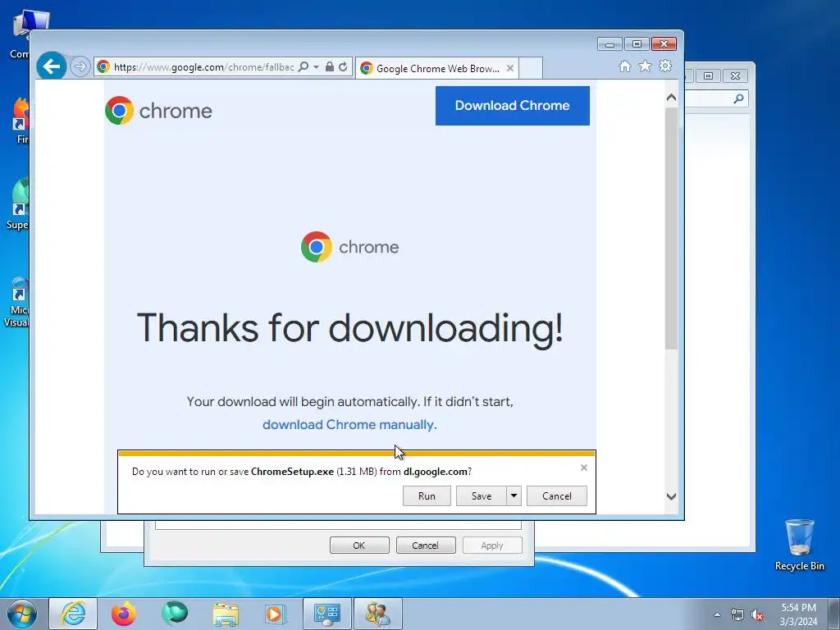Select the Google Chrome Web Browser tab
840x630 pixels.
coord(437,68)
